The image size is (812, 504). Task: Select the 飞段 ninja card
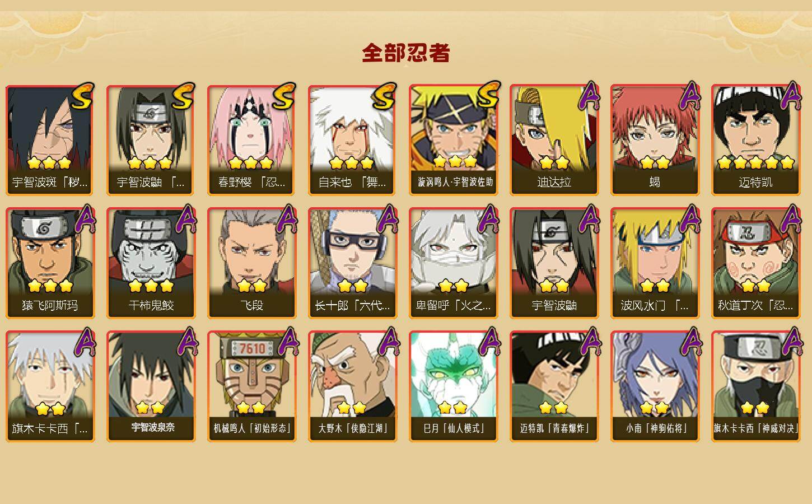(252, 263)
